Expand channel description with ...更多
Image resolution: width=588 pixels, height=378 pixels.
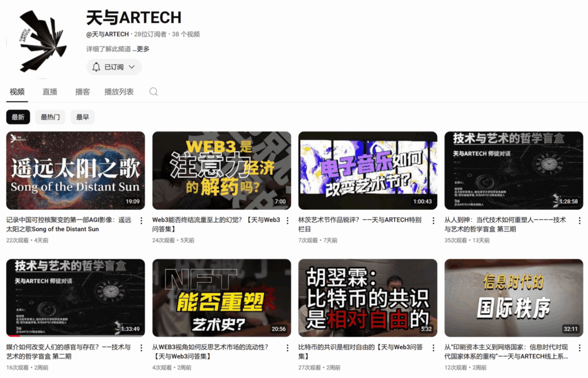click(x=141, y=49)
